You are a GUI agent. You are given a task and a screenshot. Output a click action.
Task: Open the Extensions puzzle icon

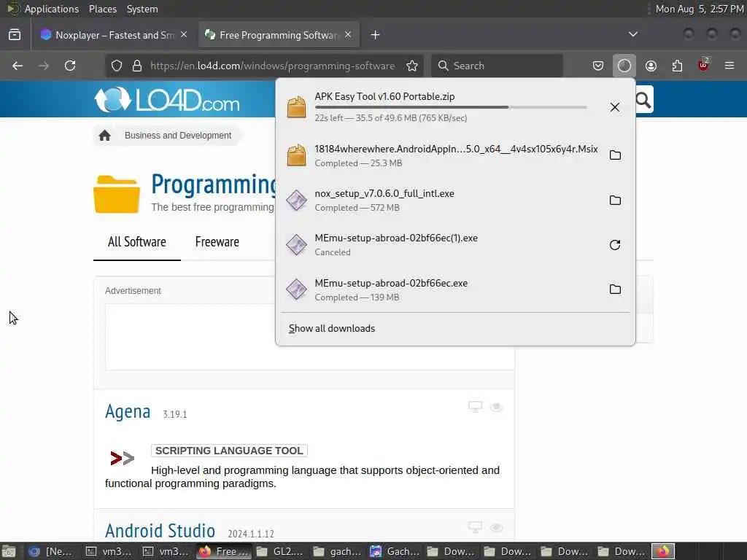[x=677, y=66]
